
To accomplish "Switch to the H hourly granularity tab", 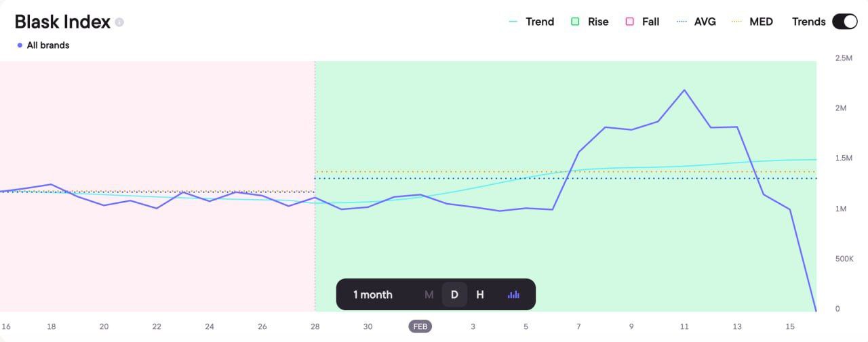I will pyautogui.click(x=480, y=295).
